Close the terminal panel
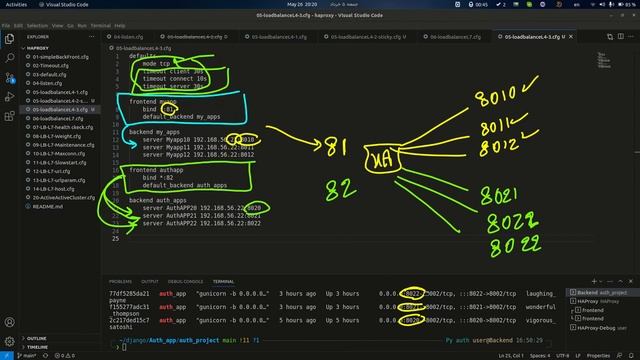 tap(631, 281)
